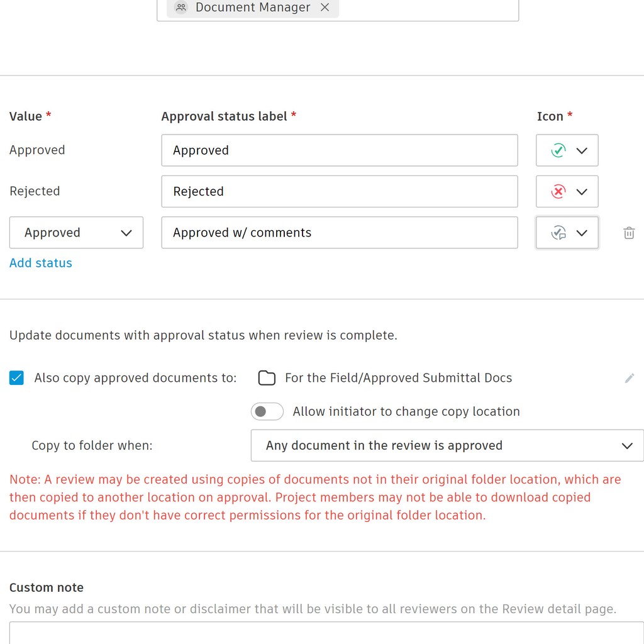Click the Approved status label field
This screenshot has height=644, width=644.
(x=340, y=150)
